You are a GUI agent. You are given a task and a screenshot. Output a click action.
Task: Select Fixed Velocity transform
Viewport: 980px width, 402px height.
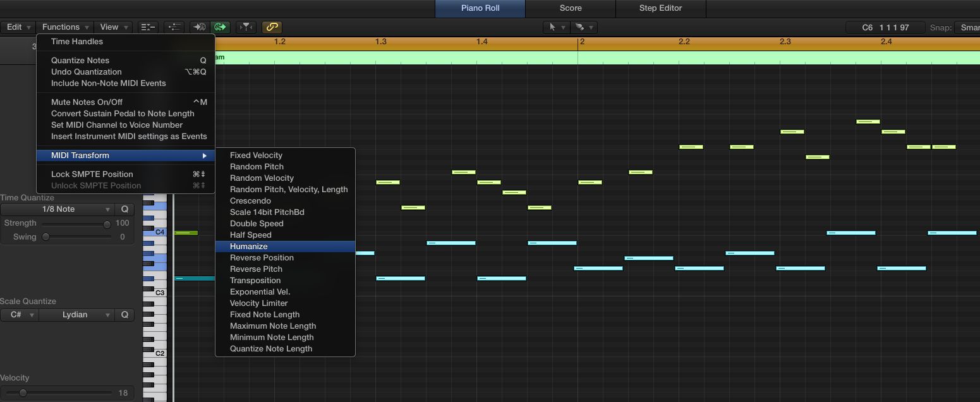click(285, 155)
